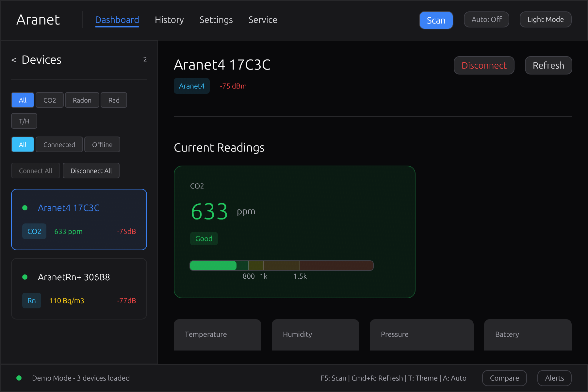Click the Aranet4 type badge under the device title

[x=191, y=86]
